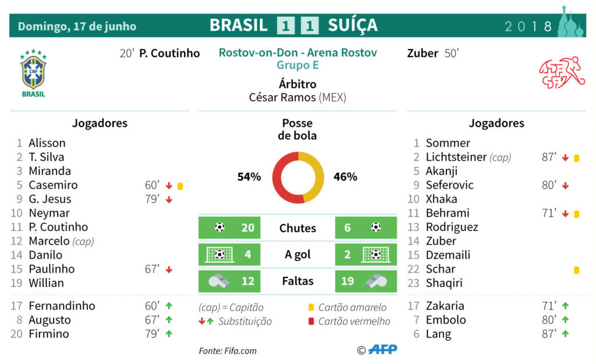596x364 pixels.
Task: Click the soccer ball icon beside Brazil's 20 shots
Action: tap(219, 227)
